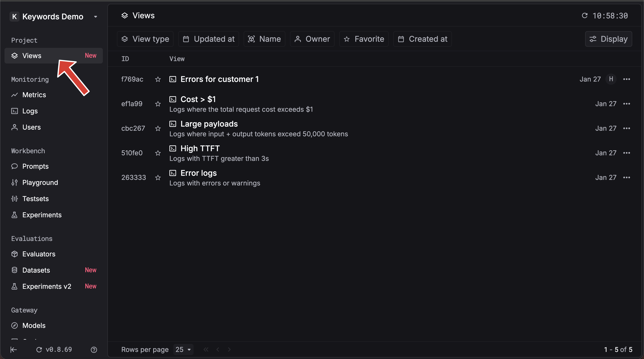Click the refresh icon beside the clock

point(585,16)
